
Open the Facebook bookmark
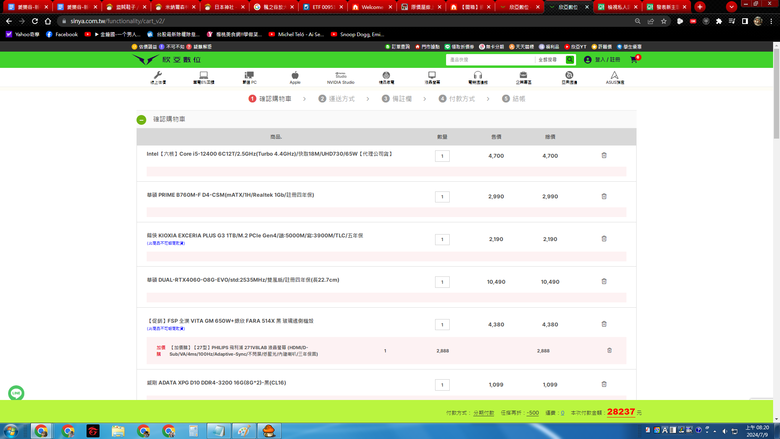[62, 34]
